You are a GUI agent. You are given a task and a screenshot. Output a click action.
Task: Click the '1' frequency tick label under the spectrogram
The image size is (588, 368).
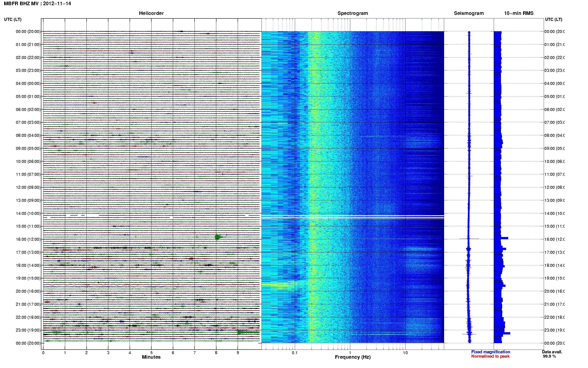pos(350,353)
